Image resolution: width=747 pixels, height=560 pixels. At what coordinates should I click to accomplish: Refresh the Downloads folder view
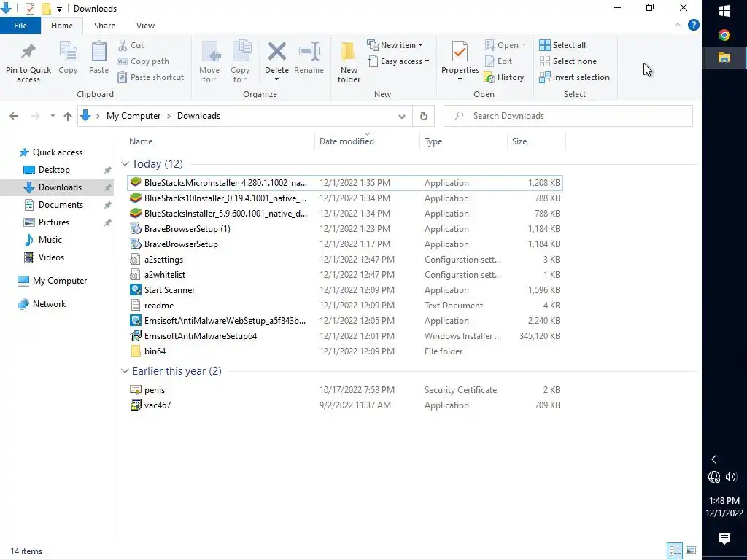click(x=424, y=116)
